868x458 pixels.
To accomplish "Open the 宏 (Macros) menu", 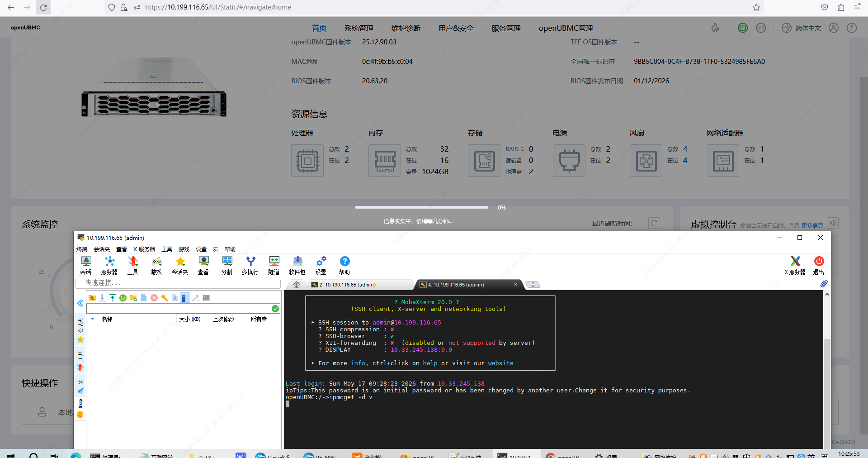I will (216, 249).
